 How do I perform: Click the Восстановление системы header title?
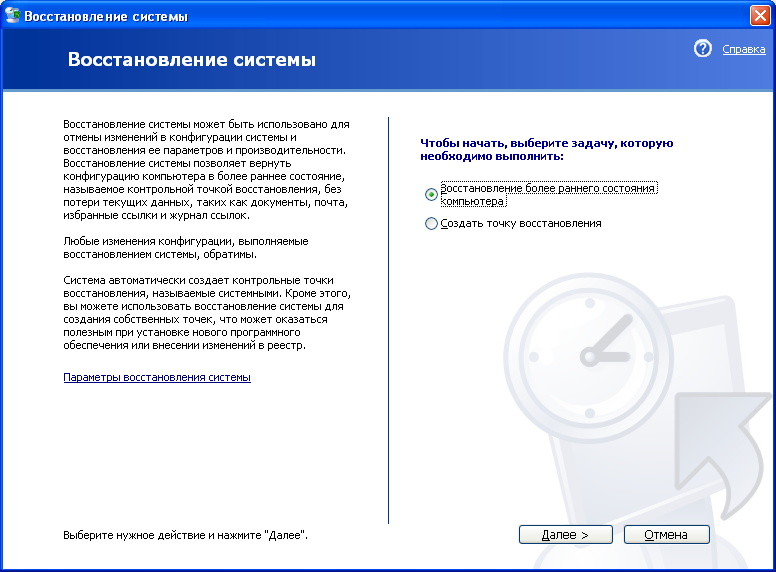[x=192, y=59]
